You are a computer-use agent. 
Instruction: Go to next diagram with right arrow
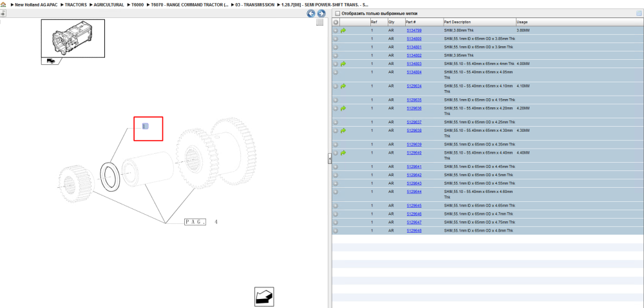pyautogui.click(x=321, y=14)
